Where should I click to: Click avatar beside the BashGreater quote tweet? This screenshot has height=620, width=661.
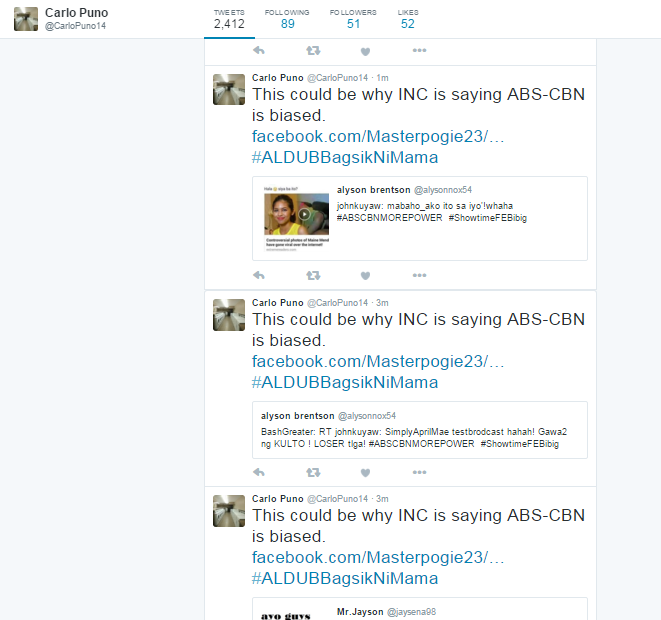coord(229,315)
